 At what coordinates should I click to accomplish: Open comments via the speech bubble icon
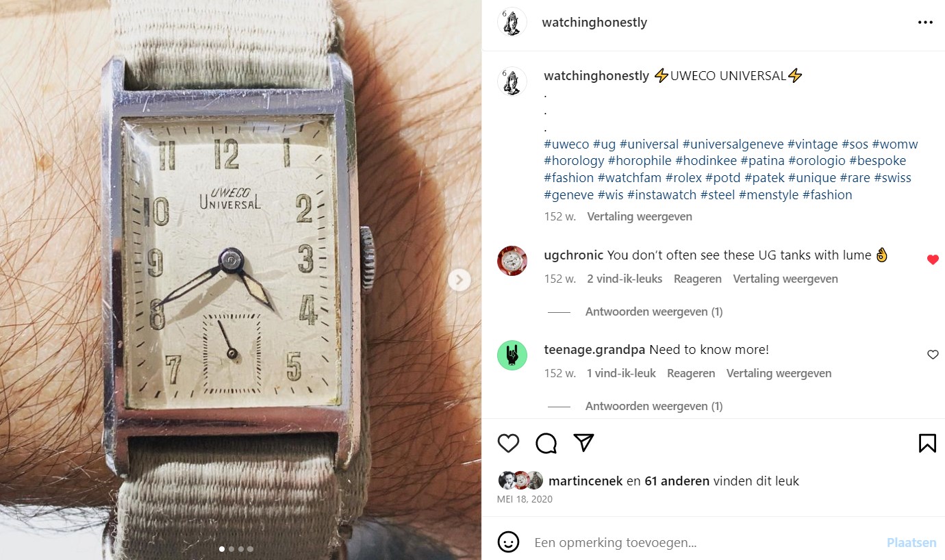click(546, 444)
